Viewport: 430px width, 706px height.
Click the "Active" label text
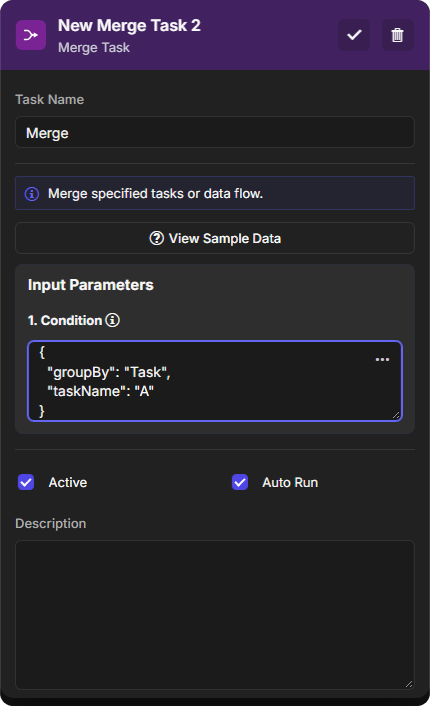(x=68, y=483)
